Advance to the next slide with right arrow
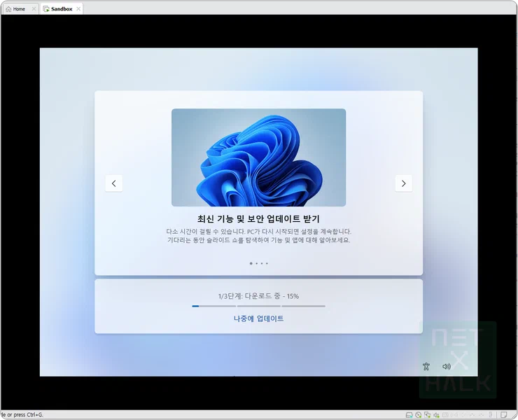518x420 pixels. (403, 183)
